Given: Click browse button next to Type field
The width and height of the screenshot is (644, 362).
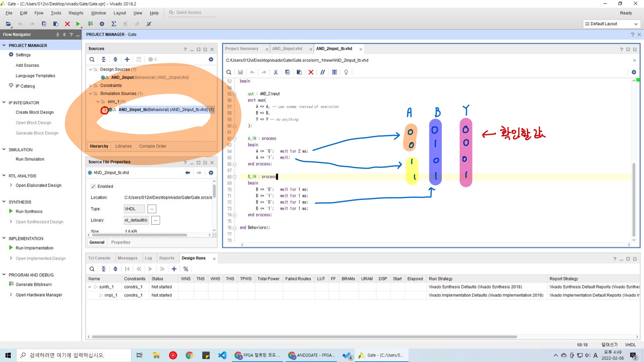Looking at the screenshot, I should (x=152, y=209).
